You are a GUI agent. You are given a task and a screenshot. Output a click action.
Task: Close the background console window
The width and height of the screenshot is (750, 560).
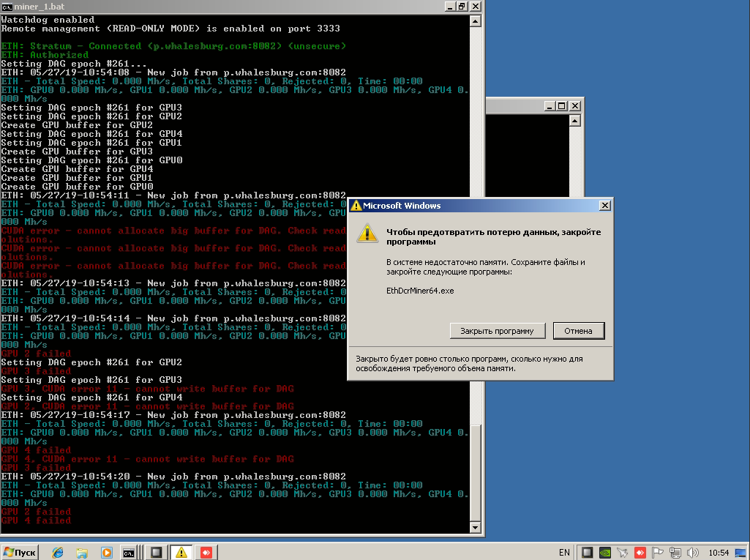click(575, 105)
